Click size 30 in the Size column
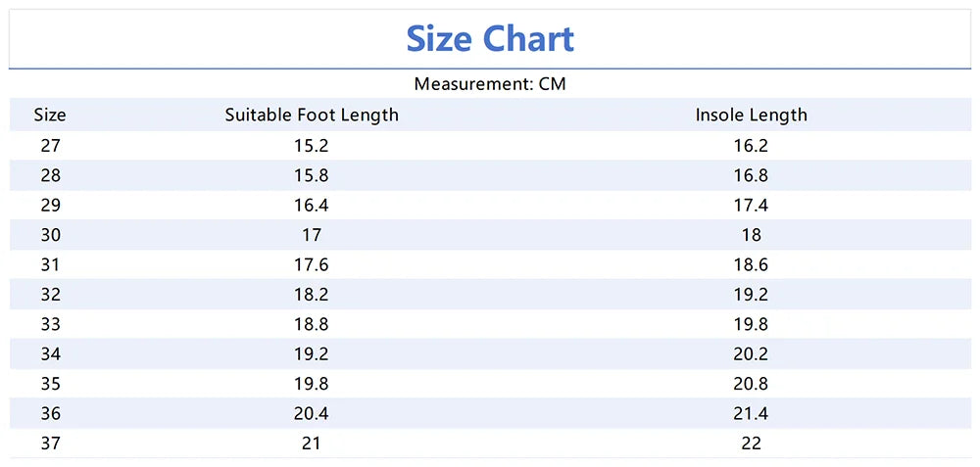Screen dimensions: 980x467 [x=50, y=235]
